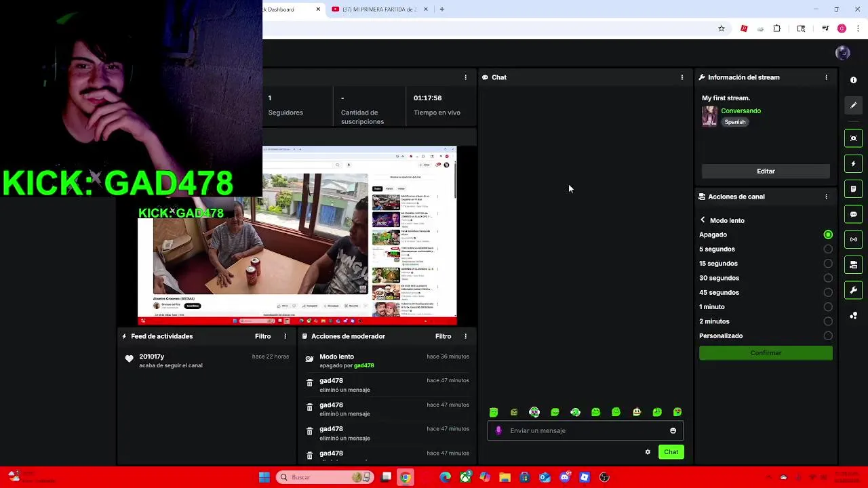
Task: Click the stream preview thumbnail
Action: click(x=297, y=236)
